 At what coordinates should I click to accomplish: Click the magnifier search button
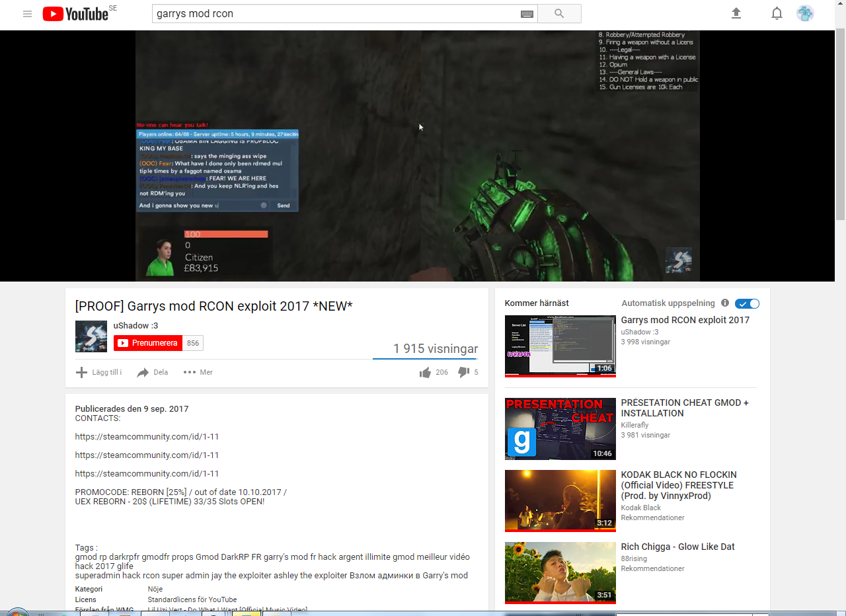(x=559, y=13)
